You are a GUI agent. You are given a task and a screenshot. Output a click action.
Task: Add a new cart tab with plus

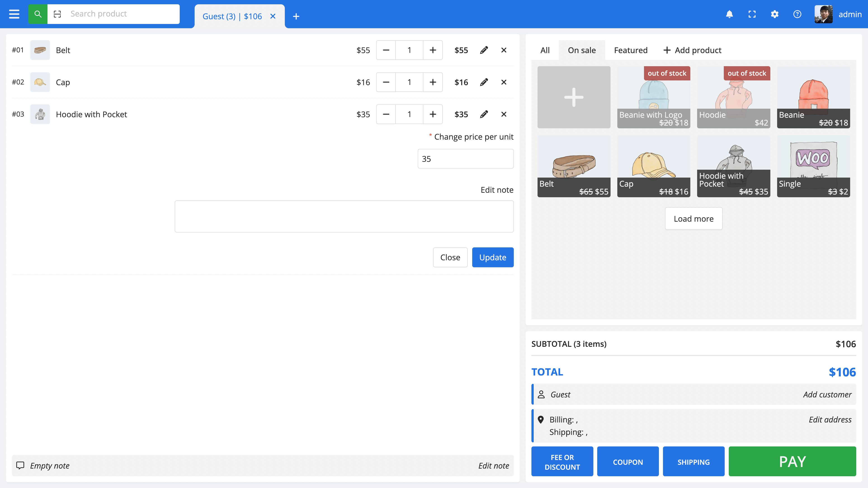click(296, 16)
